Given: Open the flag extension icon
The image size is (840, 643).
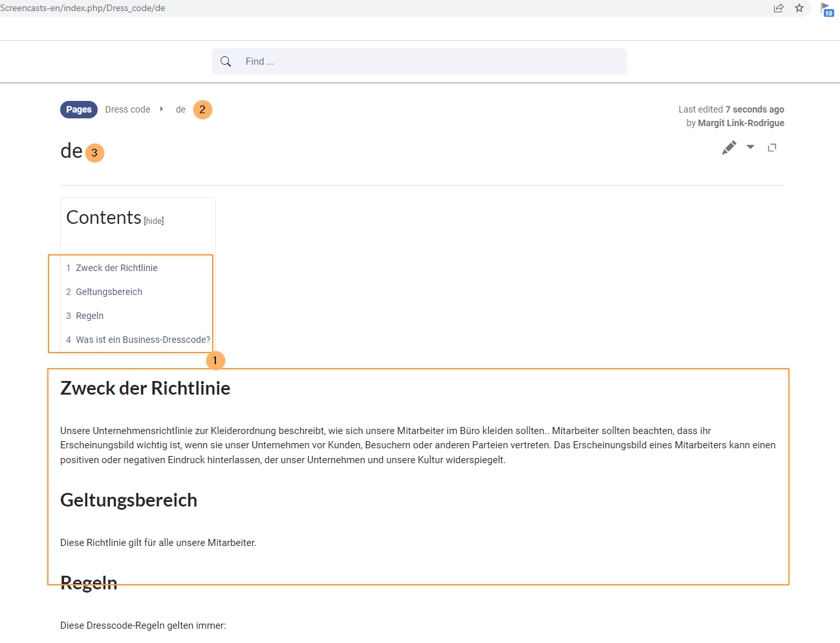Looking at the screenshot, I should [826, 9].
